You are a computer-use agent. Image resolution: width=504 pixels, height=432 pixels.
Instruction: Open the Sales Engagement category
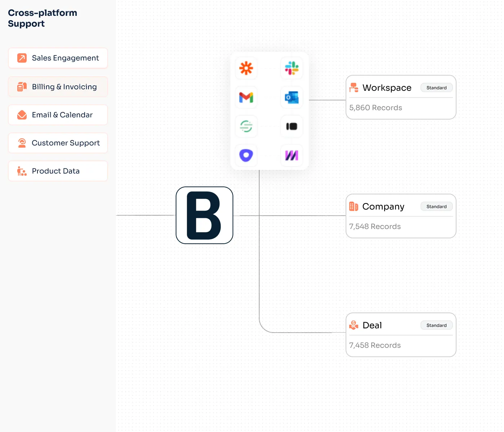58,58
